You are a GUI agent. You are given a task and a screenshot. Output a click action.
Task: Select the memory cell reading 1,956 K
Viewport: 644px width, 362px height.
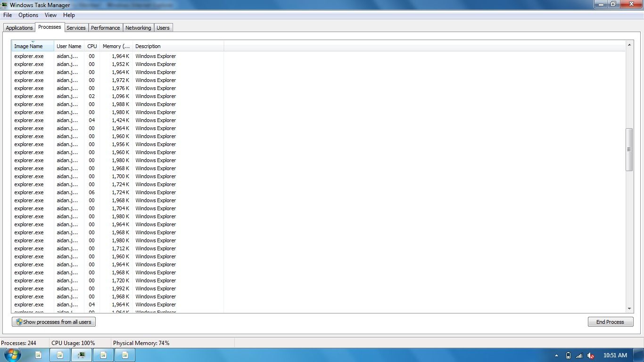(x=120, y=144)
